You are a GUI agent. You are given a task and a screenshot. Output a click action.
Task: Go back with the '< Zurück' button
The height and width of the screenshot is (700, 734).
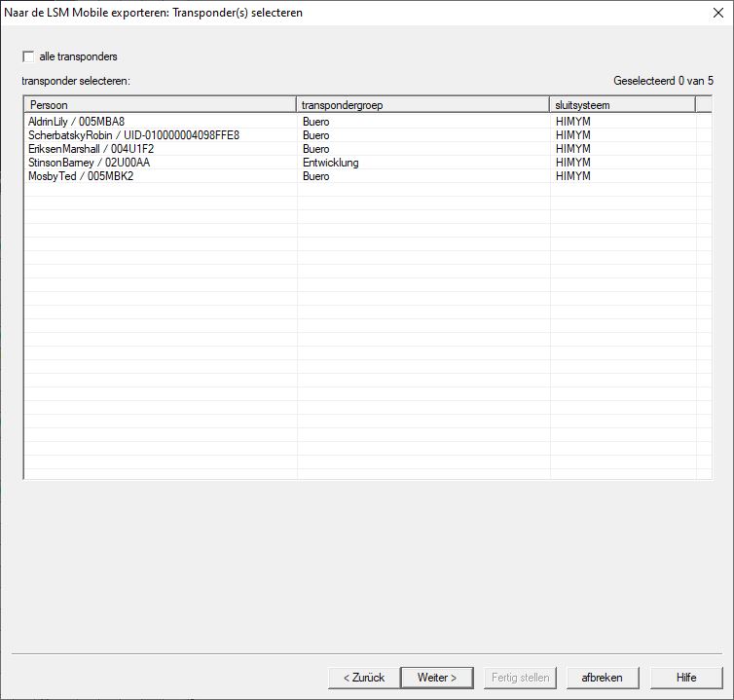pyautogui.click(x=363, y=678)
